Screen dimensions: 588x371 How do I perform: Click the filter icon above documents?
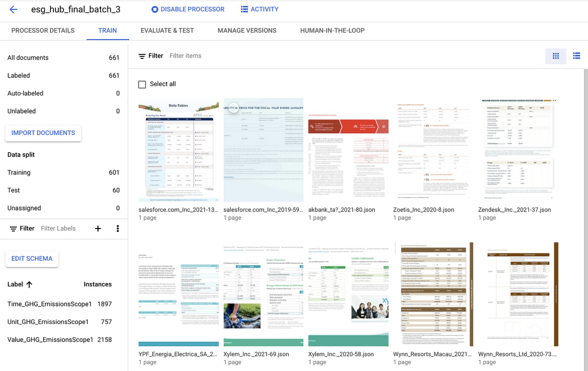(x=142, y=56)
